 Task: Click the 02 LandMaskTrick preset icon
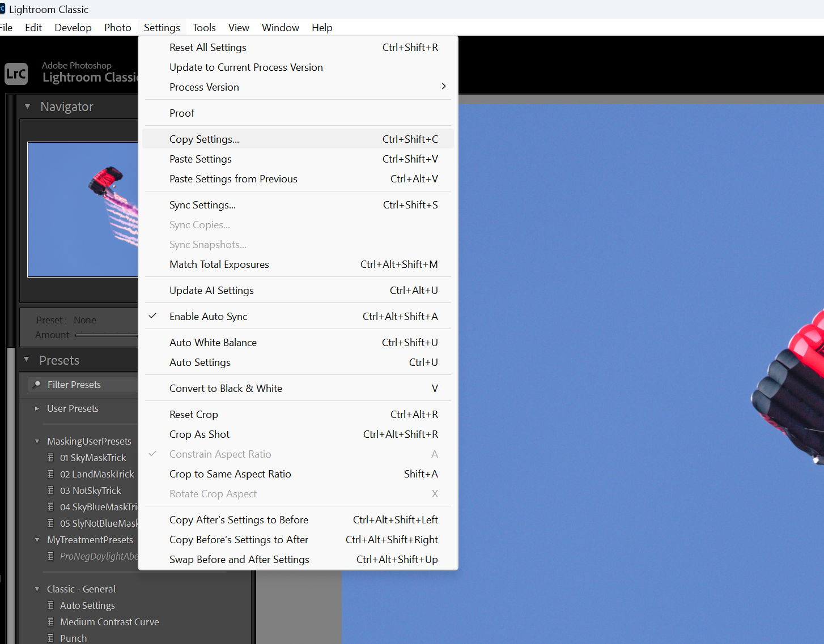point(52,474)
